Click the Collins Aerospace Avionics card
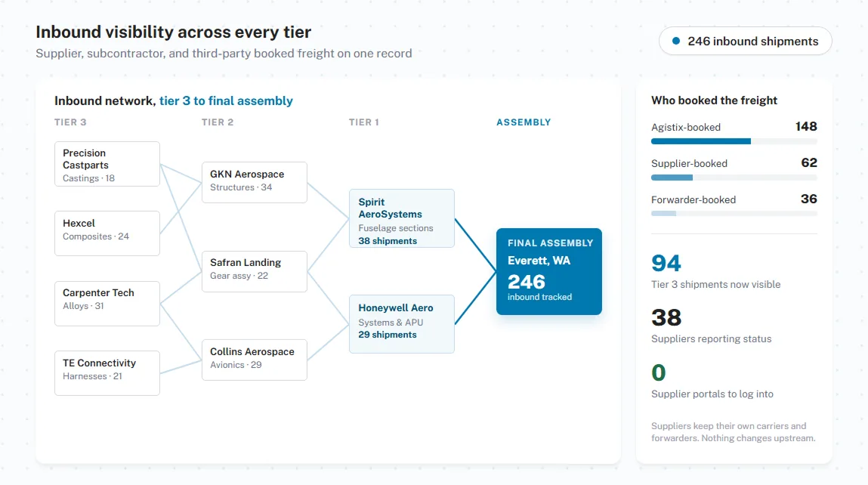The image size is (868, 485). click(x=255, y=360)
